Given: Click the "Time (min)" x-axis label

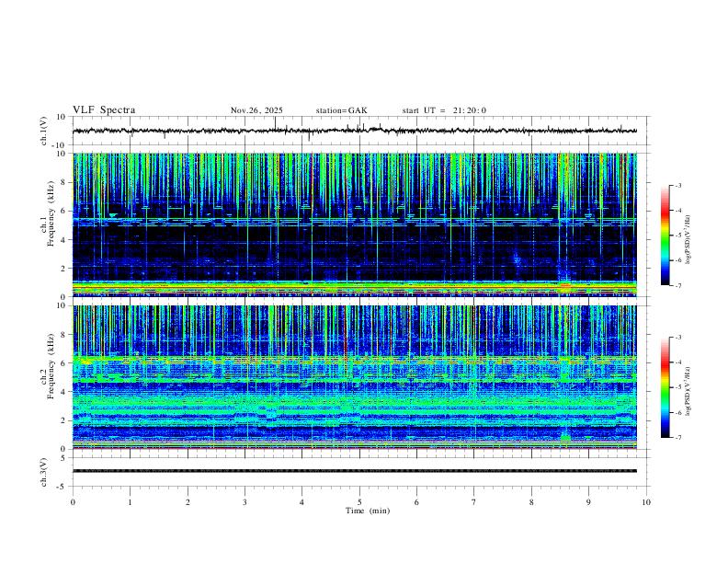Looking at the screenshot, I should tap(368, 511).
